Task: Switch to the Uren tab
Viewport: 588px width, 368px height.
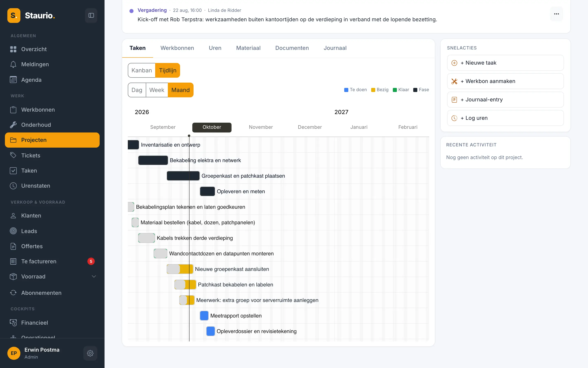Action: pos(215,48)
